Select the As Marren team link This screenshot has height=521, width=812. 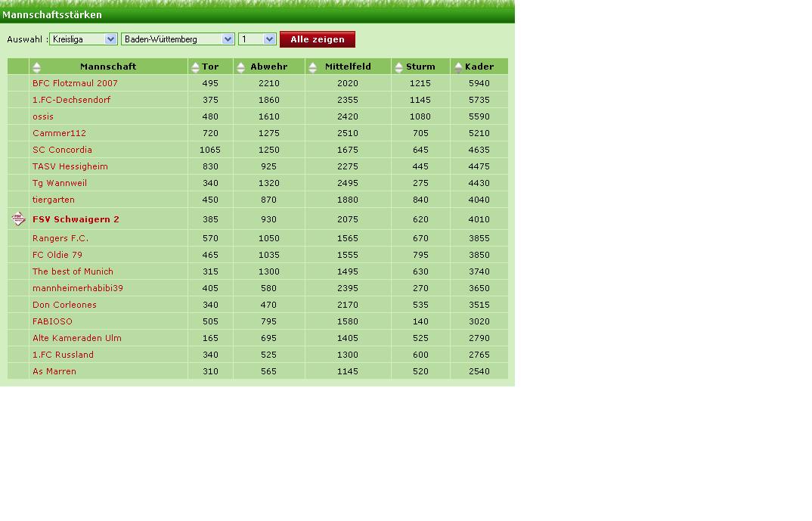[x=54, y=371]
